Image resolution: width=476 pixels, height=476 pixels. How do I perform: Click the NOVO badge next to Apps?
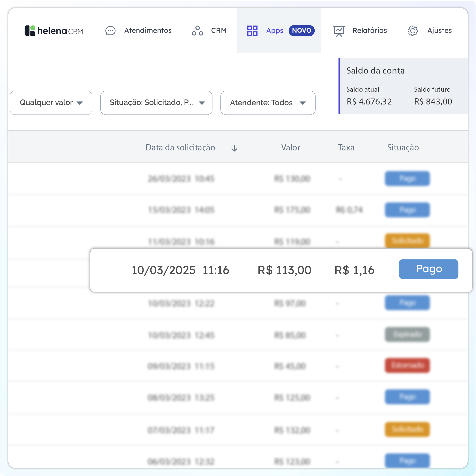[x=301, y=30]
